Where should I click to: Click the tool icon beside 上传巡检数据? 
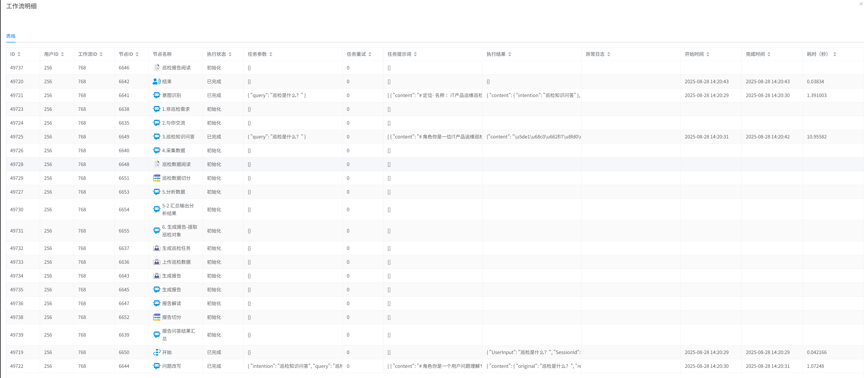pos(157,262)
